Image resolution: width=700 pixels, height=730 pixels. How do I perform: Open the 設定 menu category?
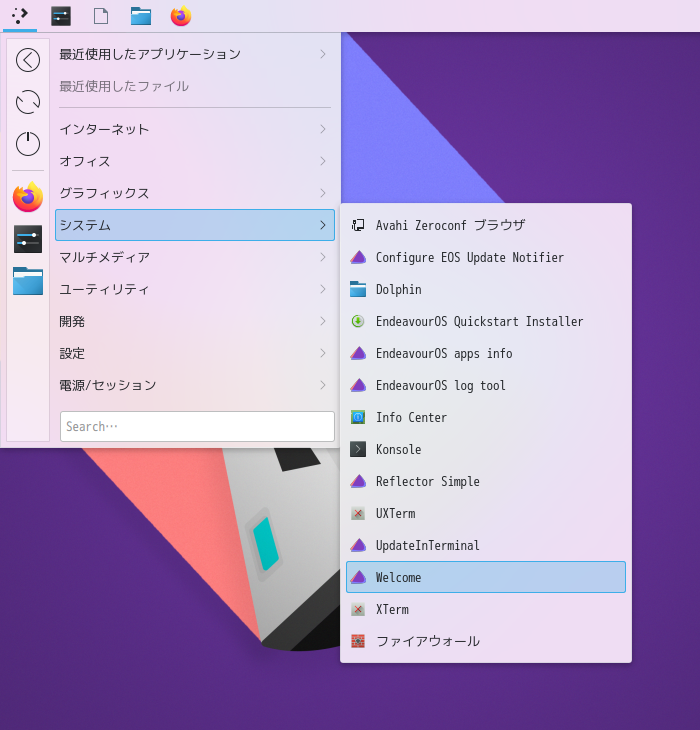(195, 353)
